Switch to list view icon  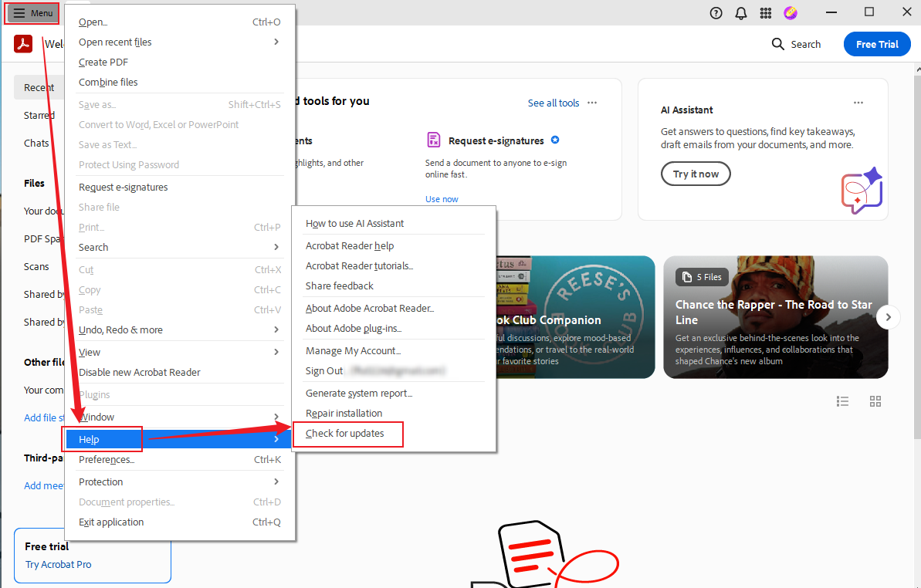(x=843, y=401)
